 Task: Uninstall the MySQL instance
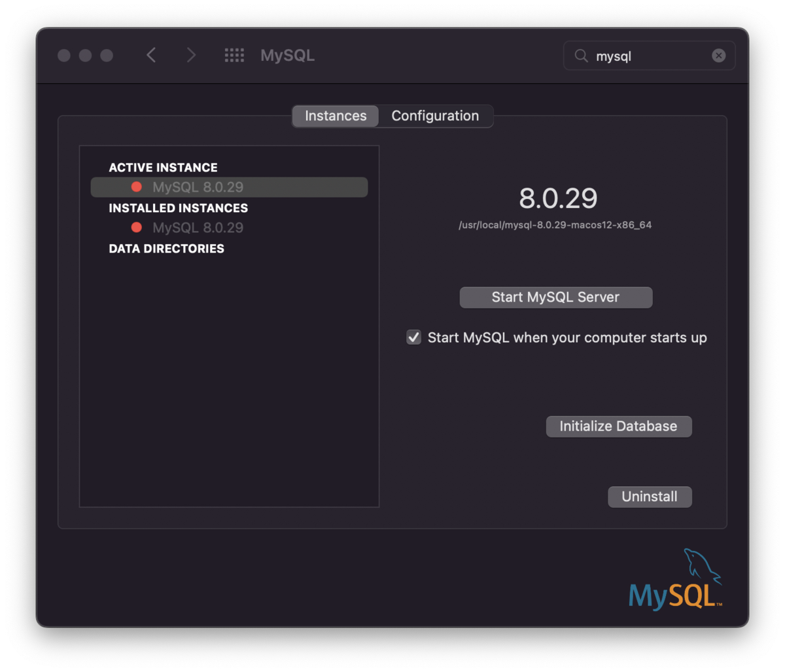(650, 497)
